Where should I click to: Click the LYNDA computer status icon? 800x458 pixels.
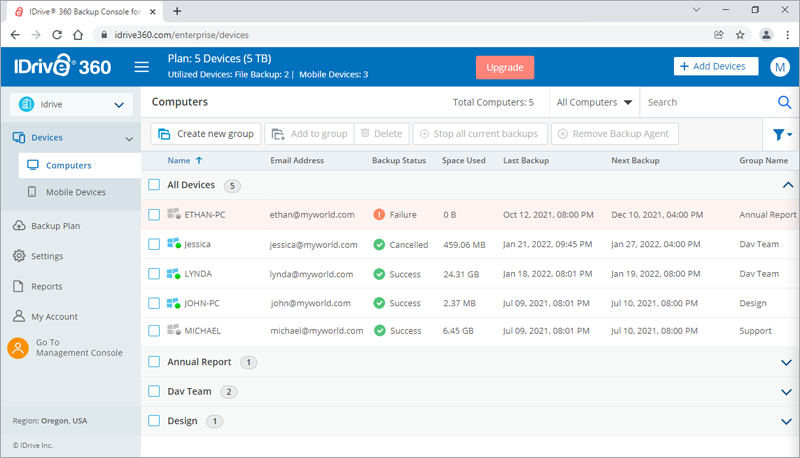pyautogui.click(x=174, y=274)
